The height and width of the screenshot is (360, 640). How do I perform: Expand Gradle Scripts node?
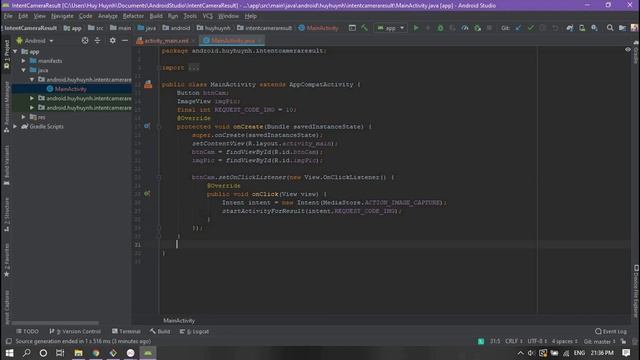(16, 126)
